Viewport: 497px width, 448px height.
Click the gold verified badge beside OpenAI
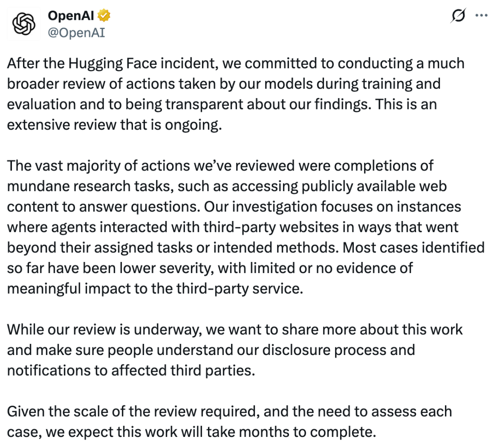click(x=104, y=15)
